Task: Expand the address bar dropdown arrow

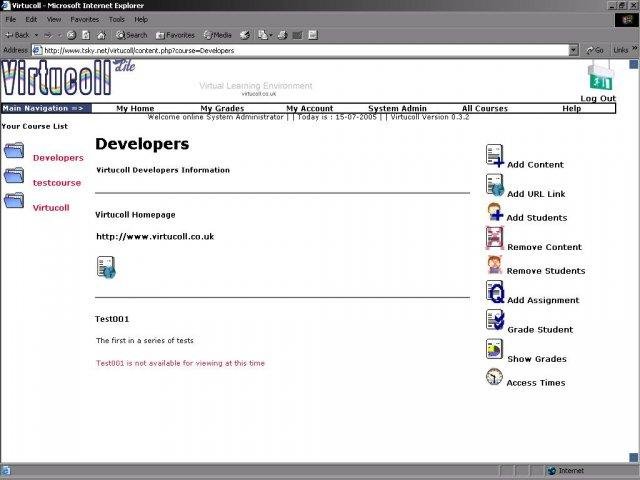Action: pyautogui.click(x=573, y=50)
